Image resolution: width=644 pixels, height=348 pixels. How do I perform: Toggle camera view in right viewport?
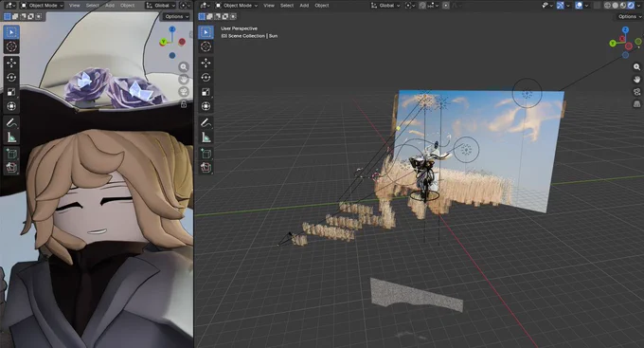point(636,92)
